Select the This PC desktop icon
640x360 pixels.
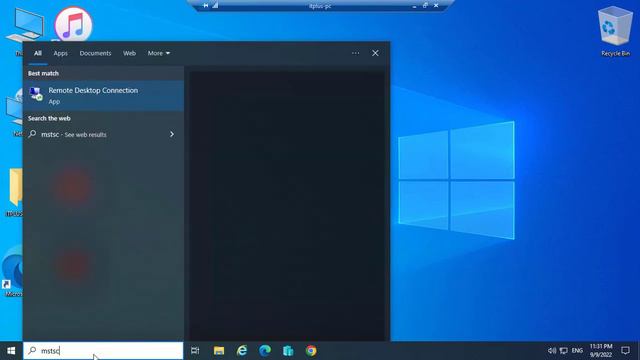[x=24, y=25]
